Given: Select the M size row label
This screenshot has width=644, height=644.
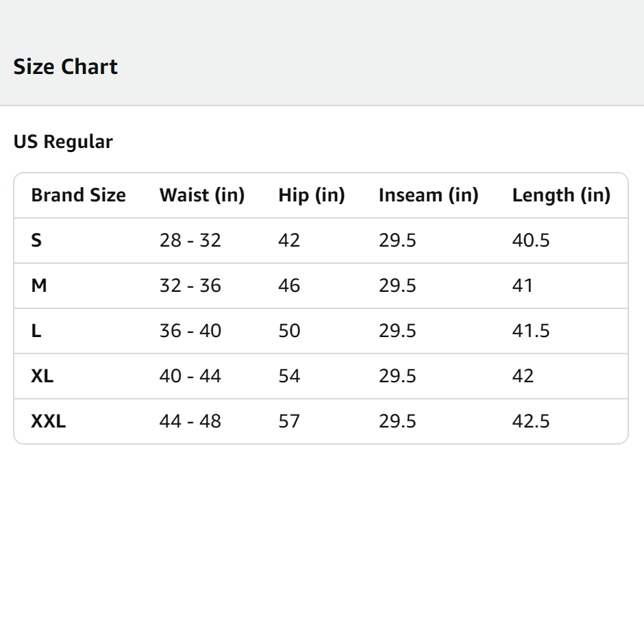Looking at the screenshot, I should coord(39,286).
